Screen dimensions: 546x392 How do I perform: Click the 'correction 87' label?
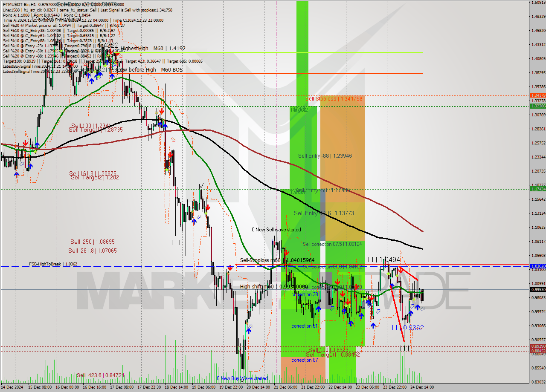[x=305, y=360]
